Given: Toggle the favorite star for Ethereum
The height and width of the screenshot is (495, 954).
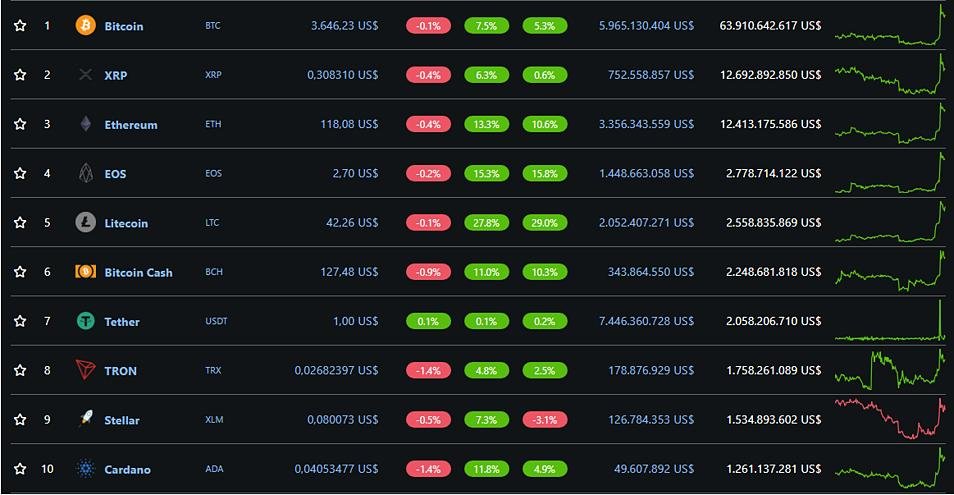Looking at the screenshot, I should point(20,124).
